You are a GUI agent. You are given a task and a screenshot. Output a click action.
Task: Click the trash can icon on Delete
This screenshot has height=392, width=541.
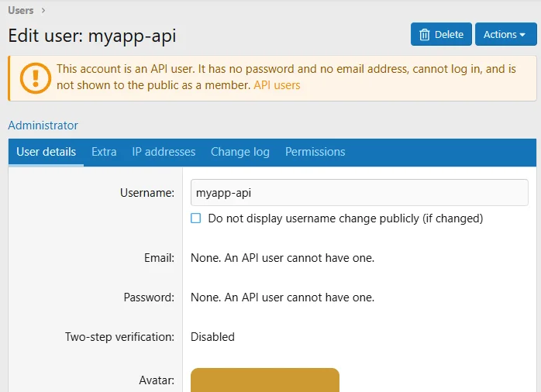pos(425,35)
